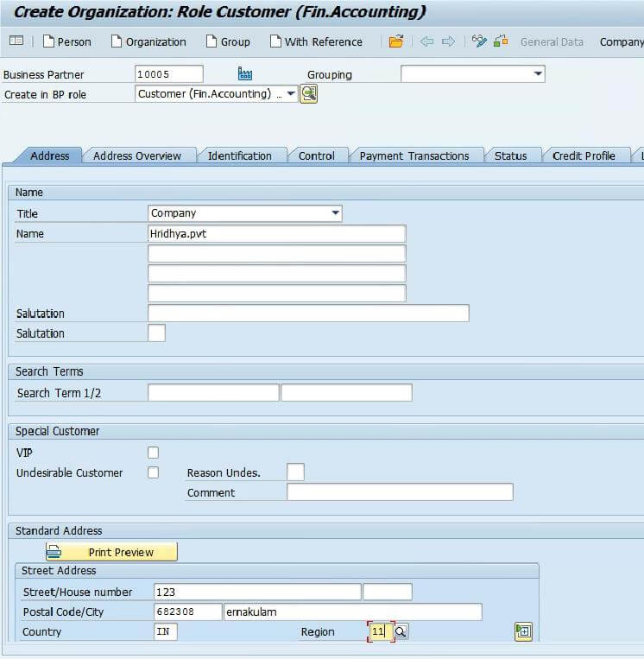
Task: Open the Identification tab
Action: (240, 156)
